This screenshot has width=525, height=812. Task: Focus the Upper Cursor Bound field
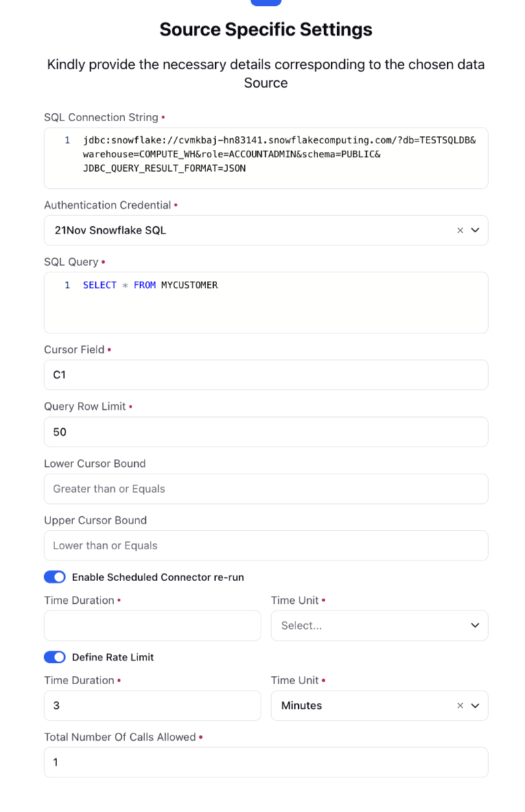pyautogui.click(x=266, y=545)
